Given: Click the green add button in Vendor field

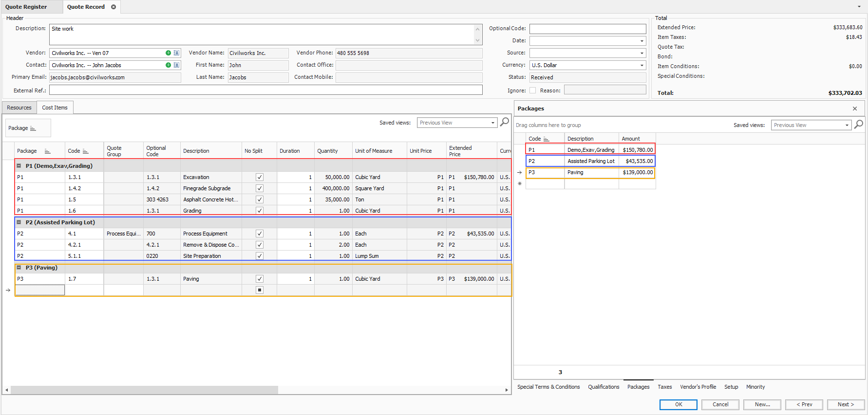Looking at the screenshot, I should point(168,53).
